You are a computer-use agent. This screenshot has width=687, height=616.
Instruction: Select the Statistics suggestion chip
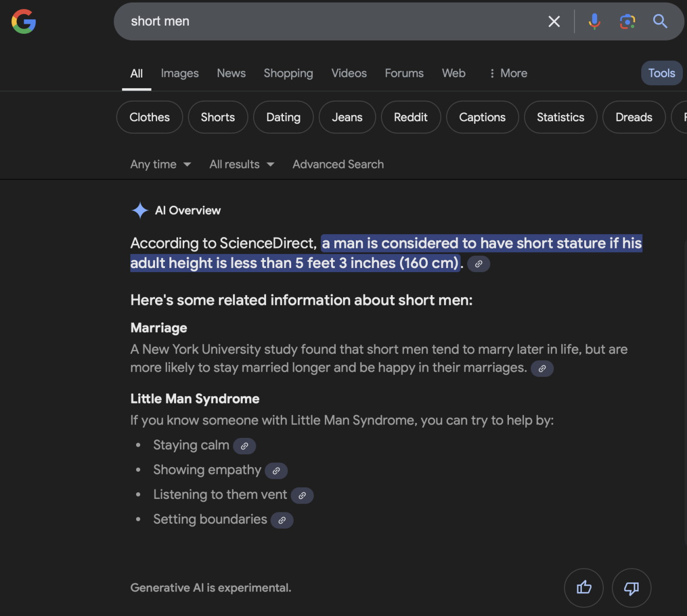click(561, 117)
